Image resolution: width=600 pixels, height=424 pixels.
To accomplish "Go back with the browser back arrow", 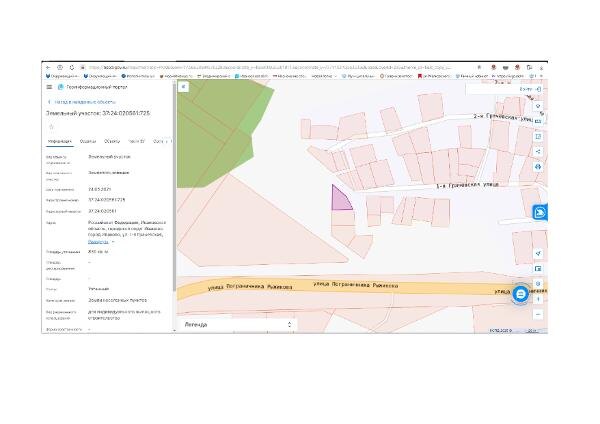I will [48, 67].
